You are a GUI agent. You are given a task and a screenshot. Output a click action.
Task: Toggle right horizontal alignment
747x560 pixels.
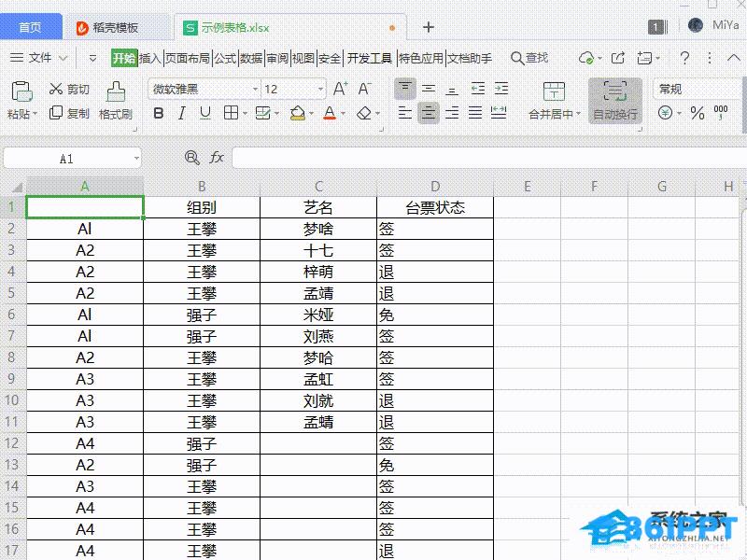452,113
